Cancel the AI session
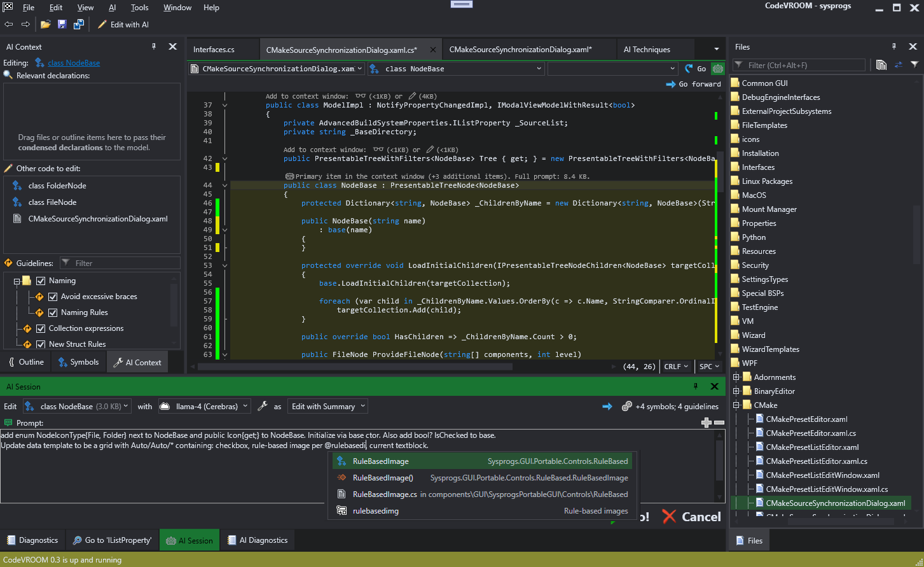Viewport: 924px width, 567px height. point(692,517)
